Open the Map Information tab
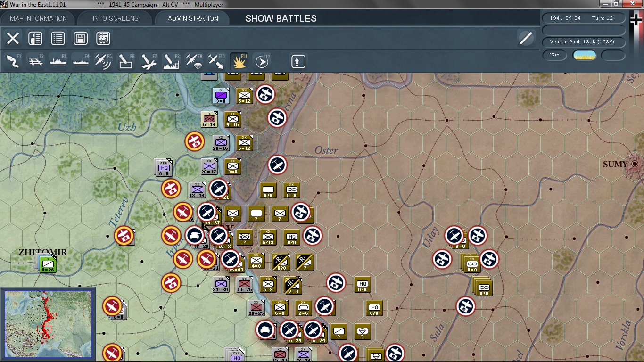 pyautogui.click(x=39, y=18)
